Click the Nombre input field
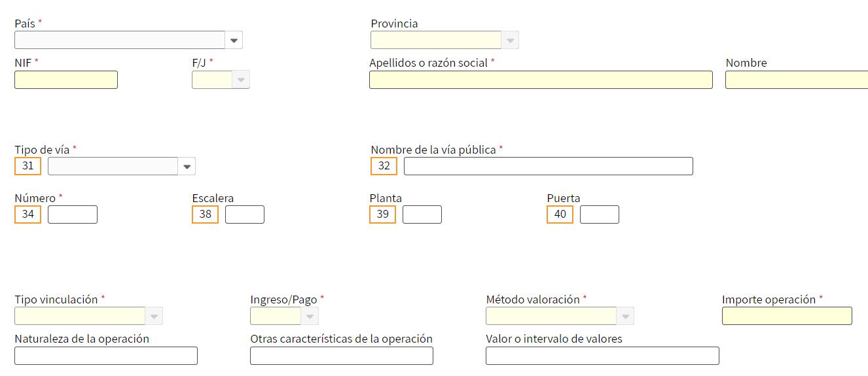Image resolution: width=868 pixels, height=376 pixels. pos(796,80)
